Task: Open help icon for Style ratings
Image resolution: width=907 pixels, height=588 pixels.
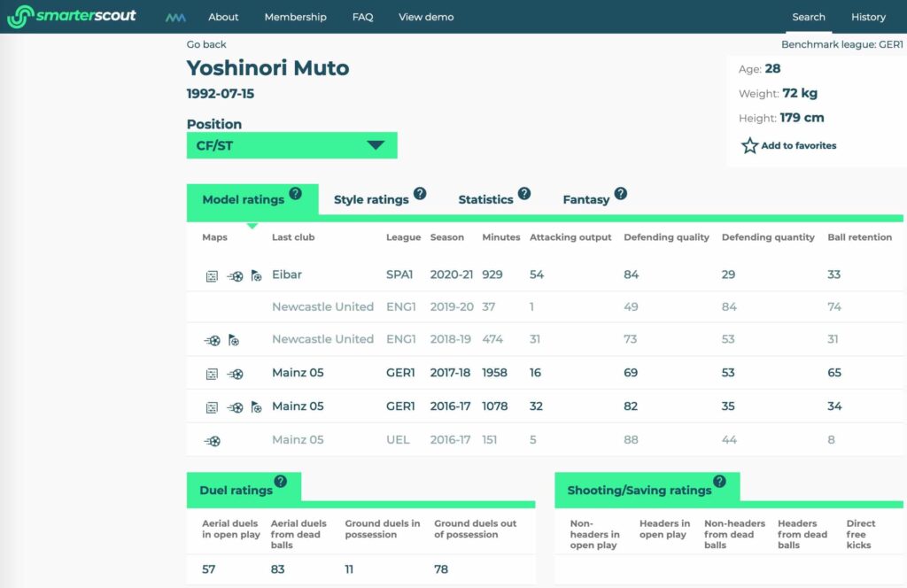Action: point(420,194)
